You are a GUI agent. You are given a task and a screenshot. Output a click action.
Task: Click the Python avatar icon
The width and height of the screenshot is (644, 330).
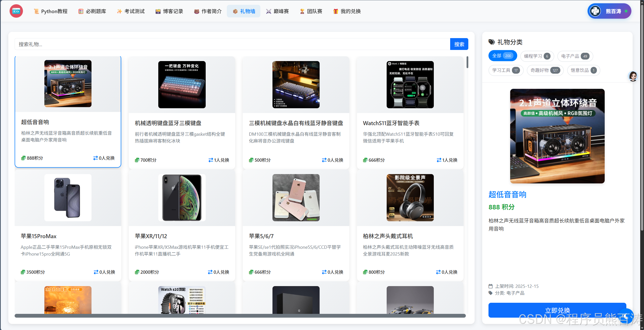coord(595,11)
